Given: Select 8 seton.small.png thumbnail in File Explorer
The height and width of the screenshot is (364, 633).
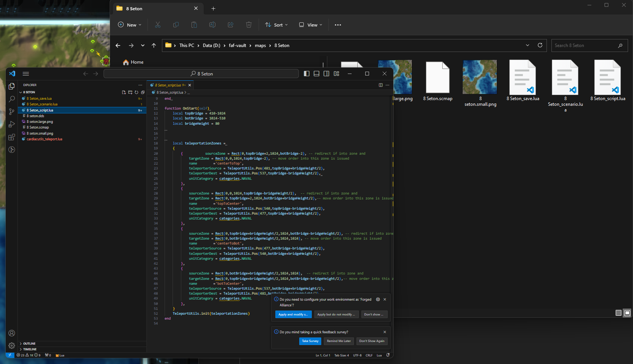Looking at the screenshot, I should pyautogui.click(x=480, y=83).
